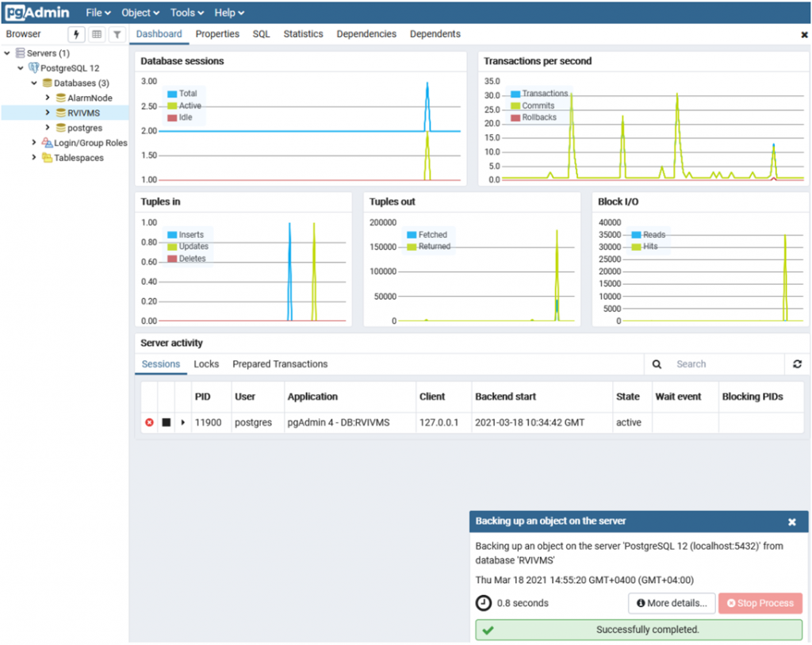Open the Locks tab in Server activity
The image size is (812, 645).
[x=206, y=364]
